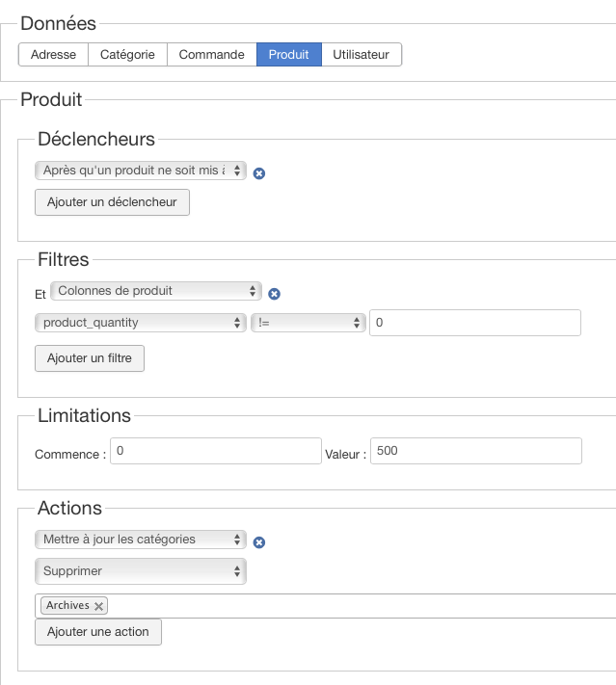Delete the product columns filter via X icon
Viewport: 616px width, 685px height.
[274, 294]
